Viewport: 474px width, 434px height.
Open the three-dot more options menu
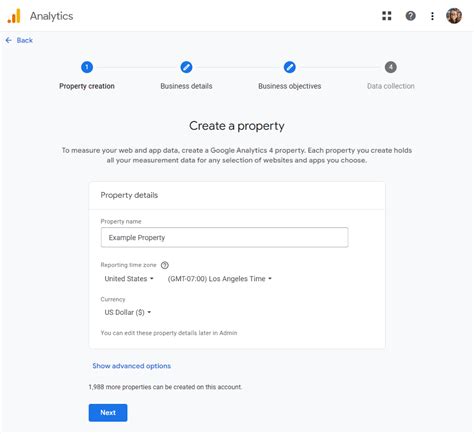tap(432, 16)
